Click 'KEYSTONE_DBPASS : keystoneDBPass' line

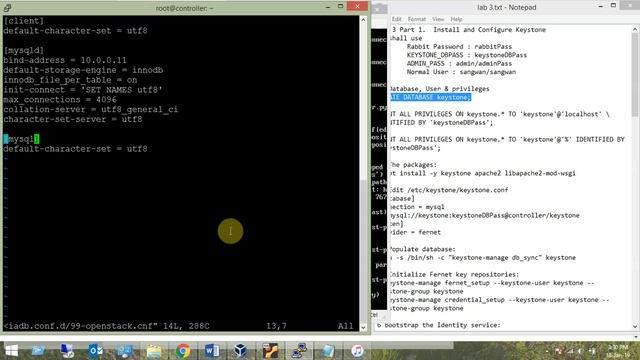467,55
